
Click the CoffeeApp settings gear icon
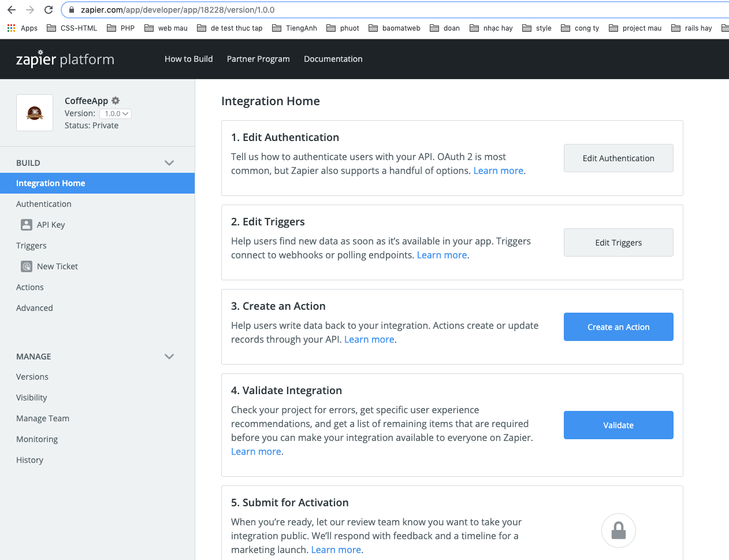(x=116, y=101)
